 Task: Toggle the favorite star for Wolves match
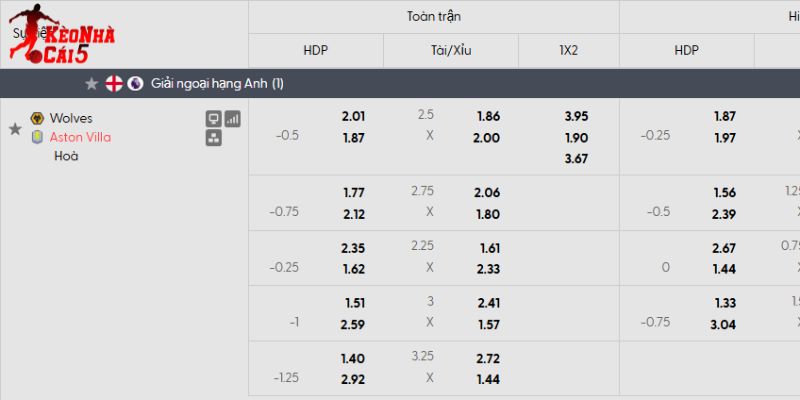coord(15,128)
